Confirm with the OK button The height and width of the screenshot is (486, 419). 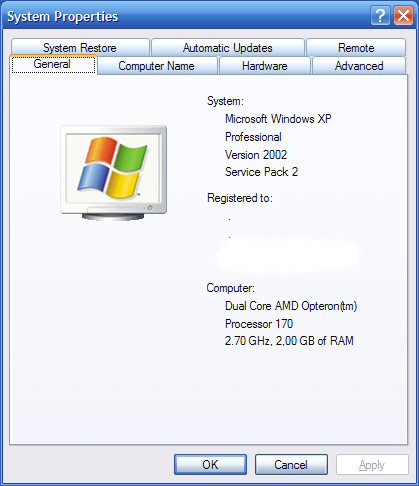click(210, 464)
